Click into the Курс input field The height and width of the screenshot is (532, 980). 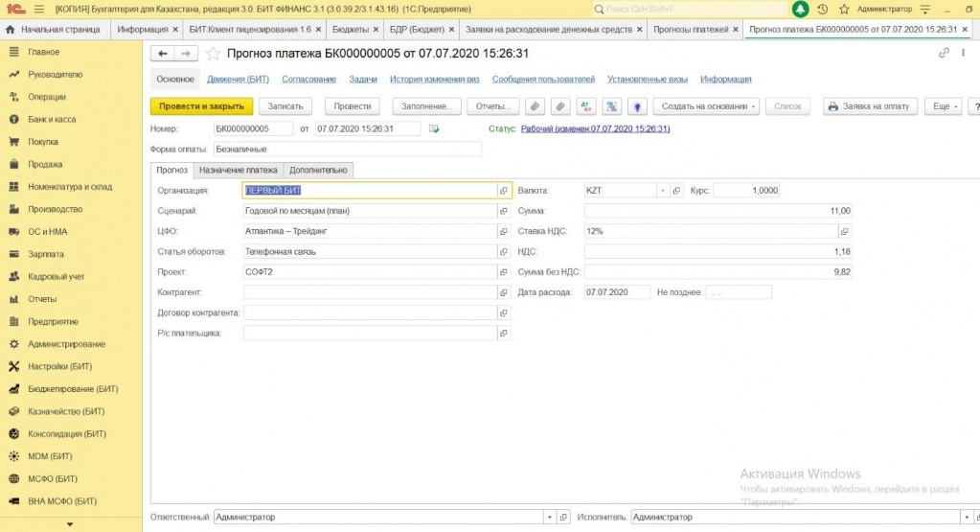coord(746,191)
